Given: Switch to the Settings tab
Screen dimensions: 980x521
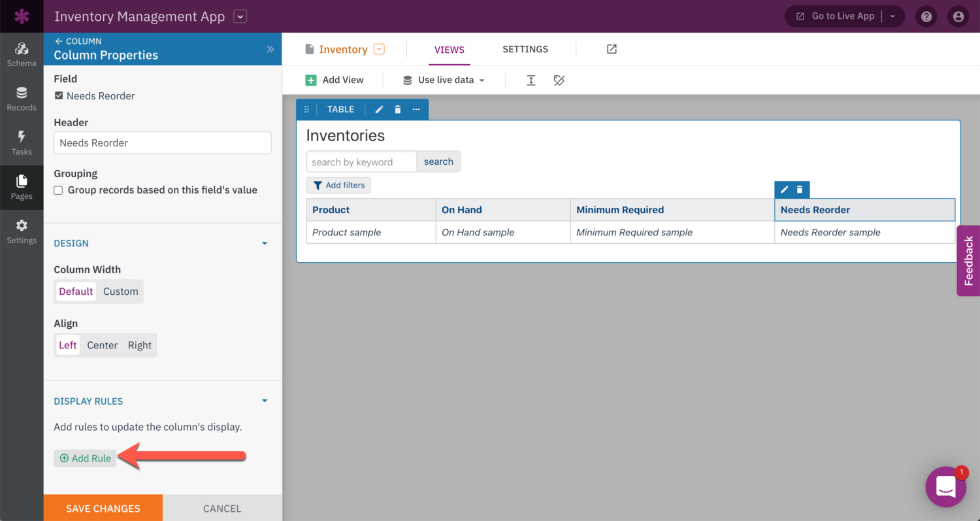Looking at the screenshot, I should 525,49.
